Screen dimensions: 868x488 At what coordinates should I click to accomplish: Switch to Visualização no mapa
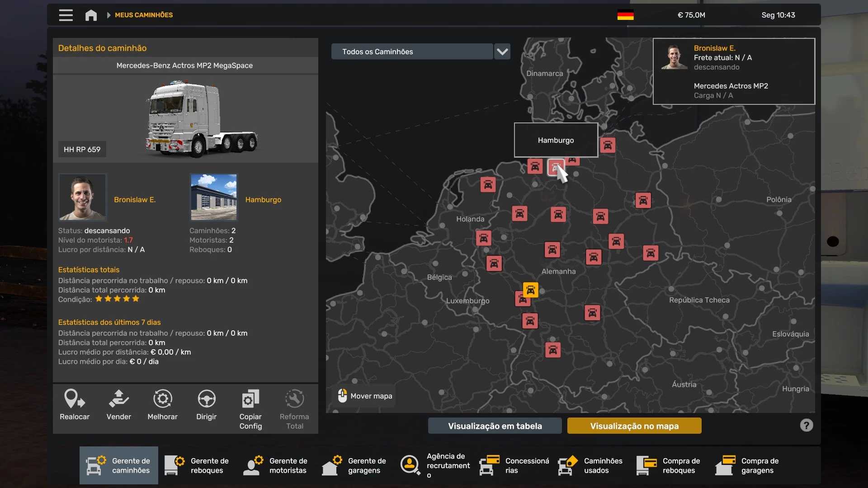click(634, 426)
